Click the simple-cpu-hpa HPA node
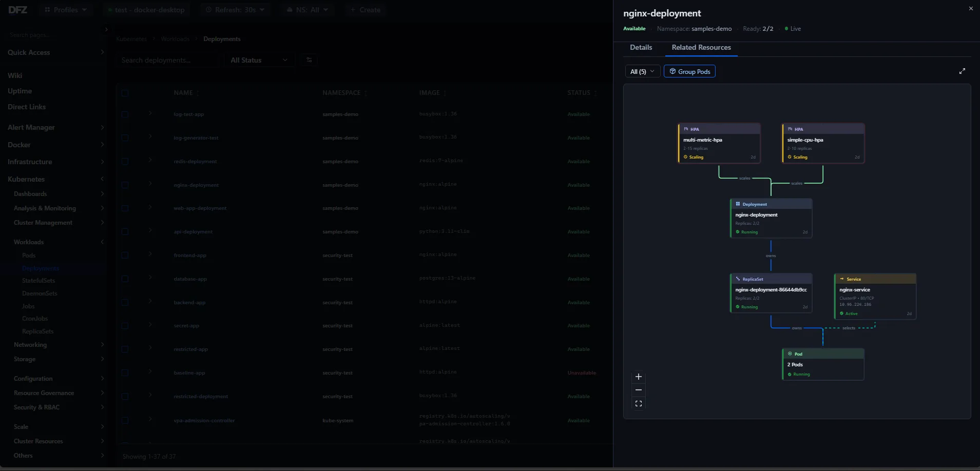The height and width of the screenshot is (471, 980). point(823,143)
